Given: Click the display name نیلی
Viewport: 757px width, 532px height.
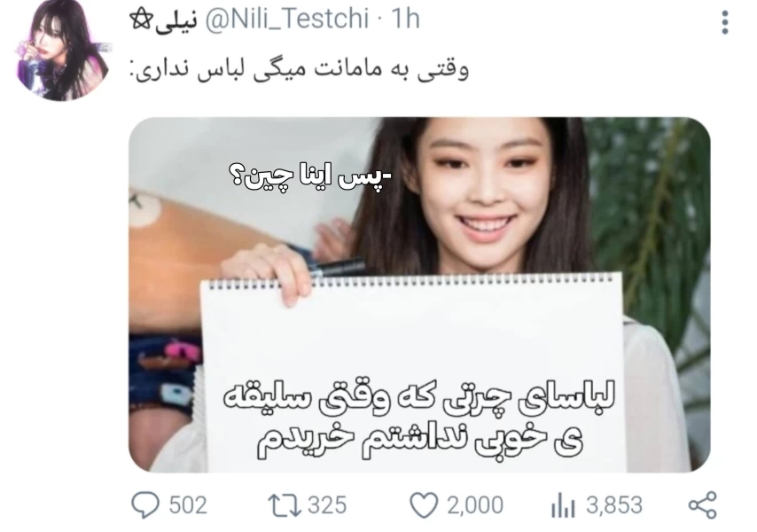Looking at the screenshot, I should pos(176,20).
